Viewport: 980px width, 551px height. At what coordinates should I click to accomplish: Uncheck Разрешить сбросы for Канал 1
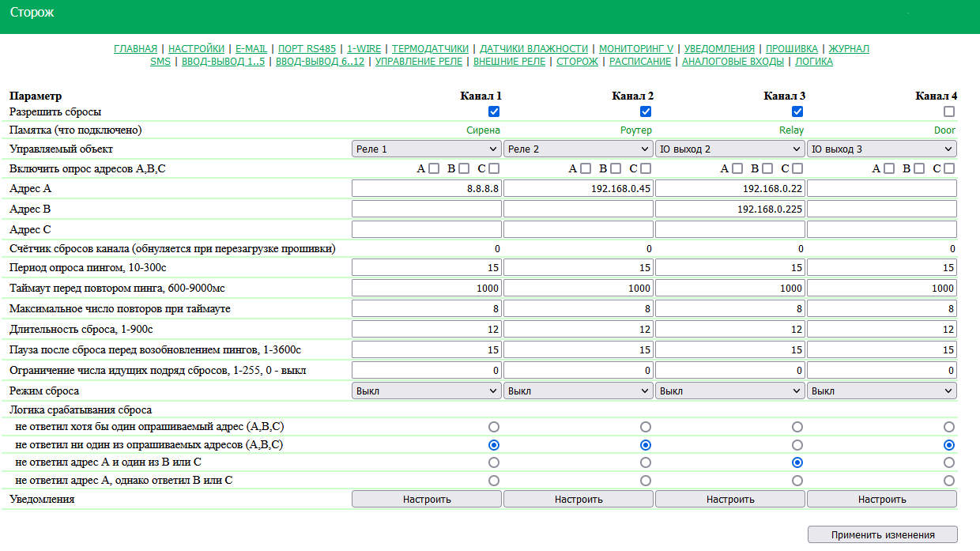494,111
